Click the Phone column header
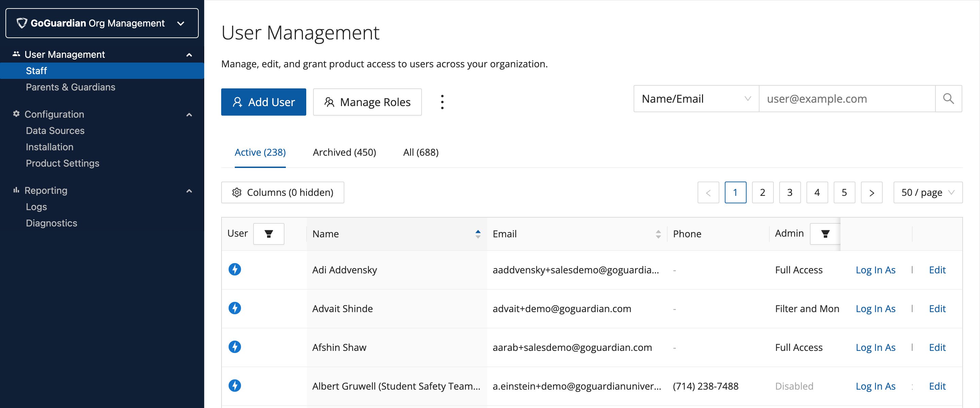The height and width of the screenshot is (408, 980). point(687,234)
